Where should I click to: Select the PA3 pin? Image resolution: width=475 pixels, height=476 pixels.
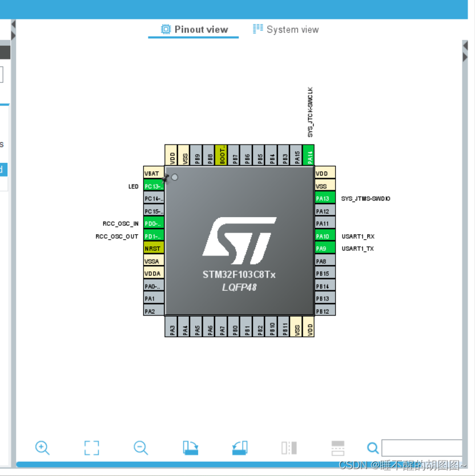[x=171, y=327]
